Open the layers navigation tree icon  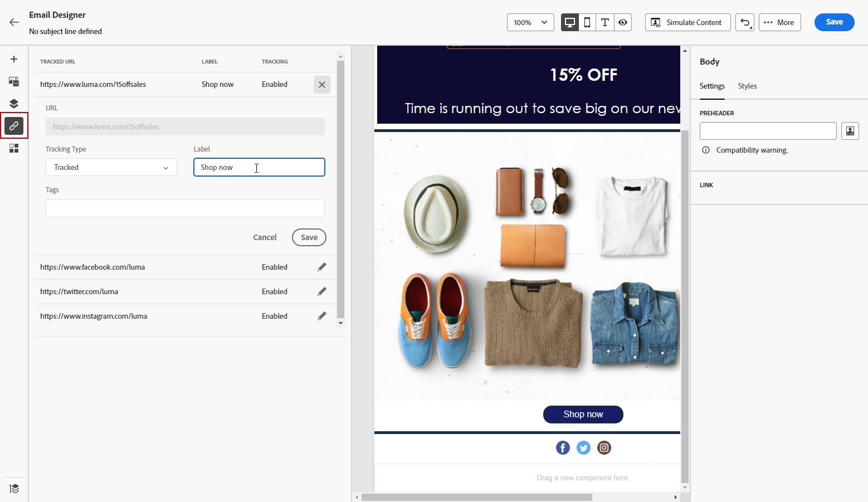(14, 104)
